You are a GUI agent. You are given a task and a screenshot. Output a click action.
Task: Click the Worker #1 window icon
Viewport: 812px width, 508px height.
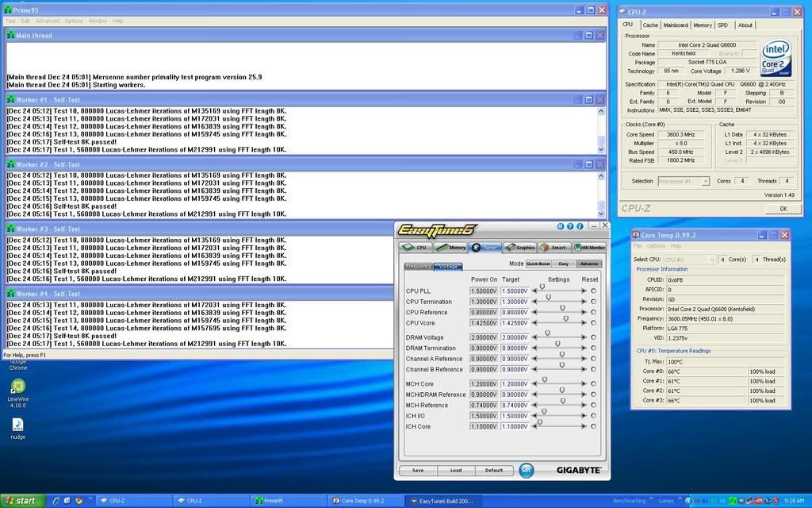coord(10,99)
